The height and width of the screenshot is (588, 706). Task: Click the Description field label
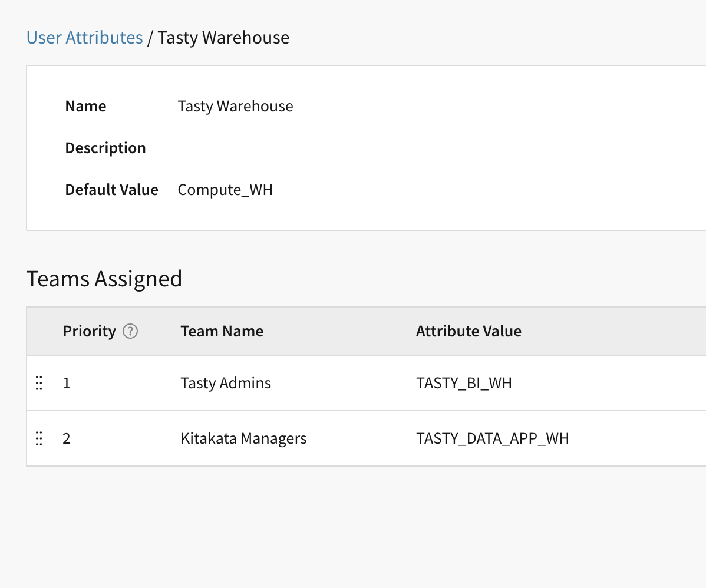[105, 148]
